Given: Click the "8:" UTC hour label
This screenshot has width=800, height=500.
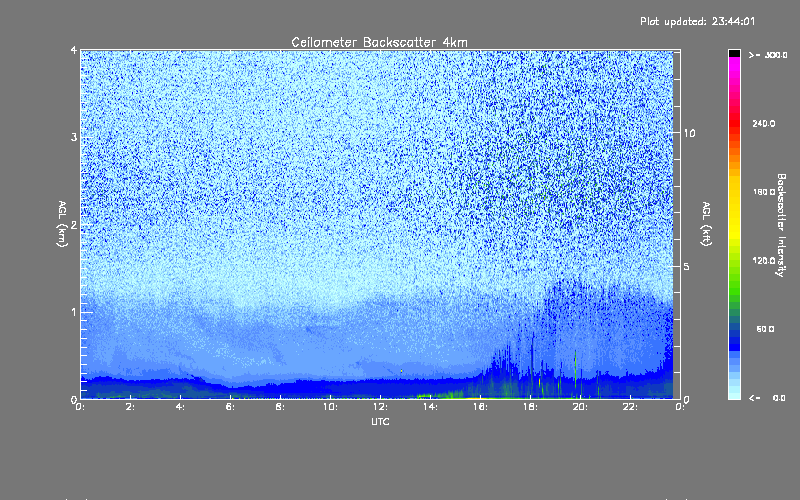Looking at the screenshot, I should coord(280,407).
